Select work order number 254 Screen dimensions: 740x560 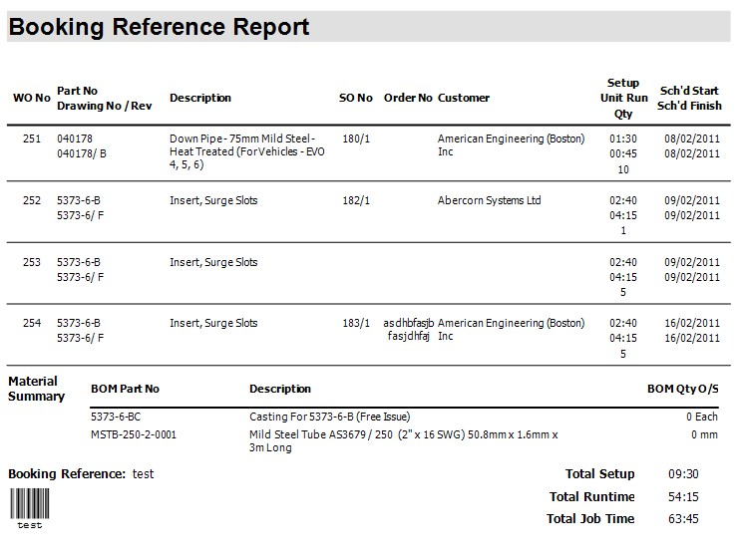(x=32, y=324)
